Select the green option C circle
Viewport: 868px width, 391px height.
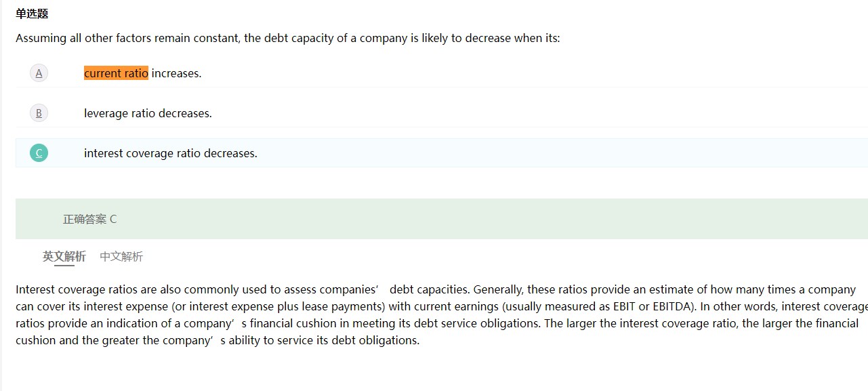[39, 153]
